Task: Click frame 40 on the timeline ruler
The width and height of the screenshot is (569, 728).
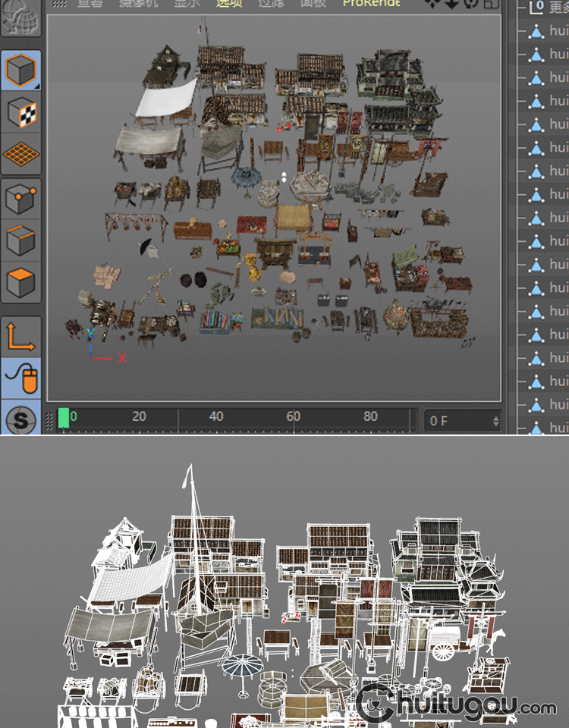Action: [216, 417]
